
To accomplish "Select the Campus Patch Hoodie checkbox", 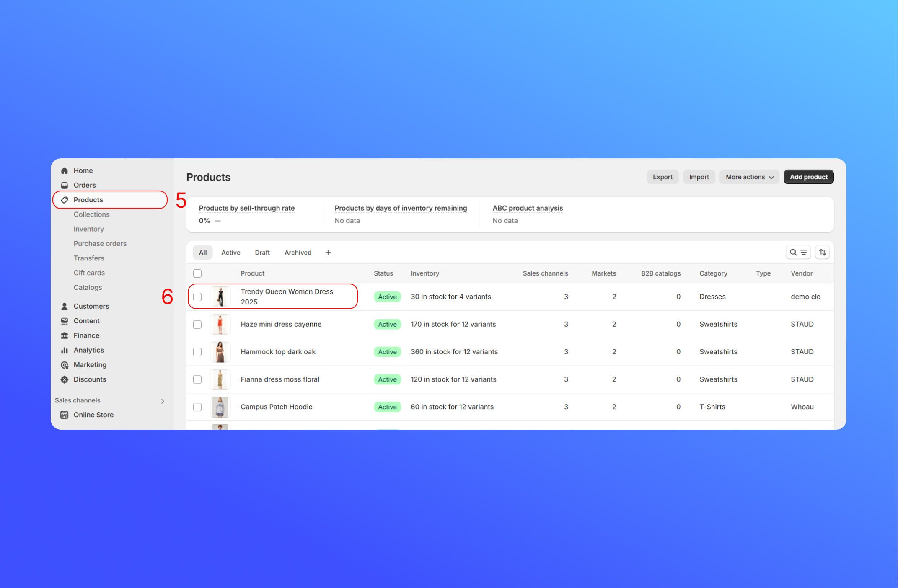I will (197, 407).
